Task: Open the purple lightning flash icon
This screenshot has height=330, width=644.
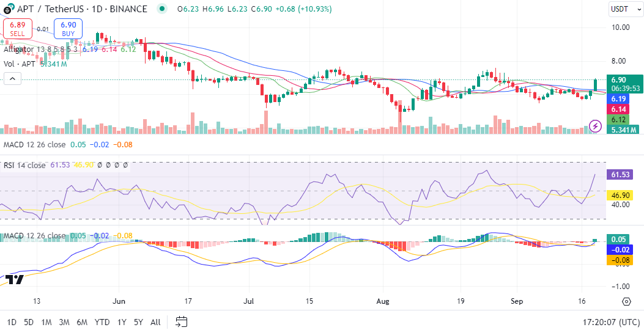Action: tap(596, 126)
